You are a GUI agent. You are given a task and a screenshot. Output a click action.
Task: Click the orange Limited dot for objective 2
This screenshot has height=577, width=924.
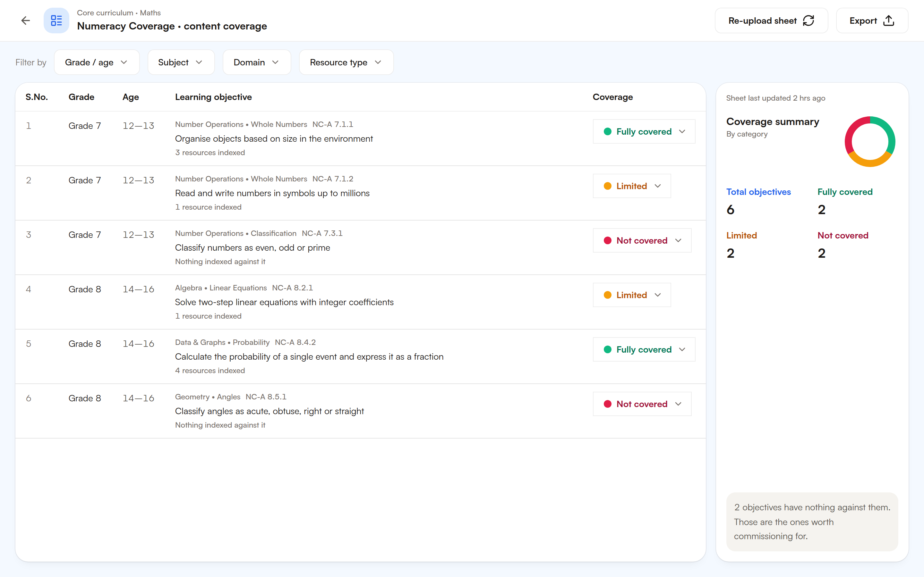(x=607, y=186)
